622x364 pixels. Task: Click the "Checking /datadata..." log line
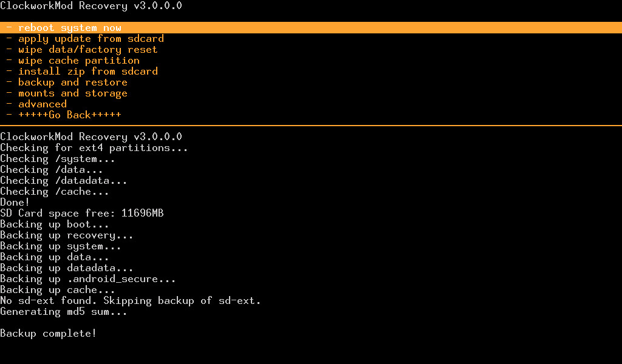63,181
